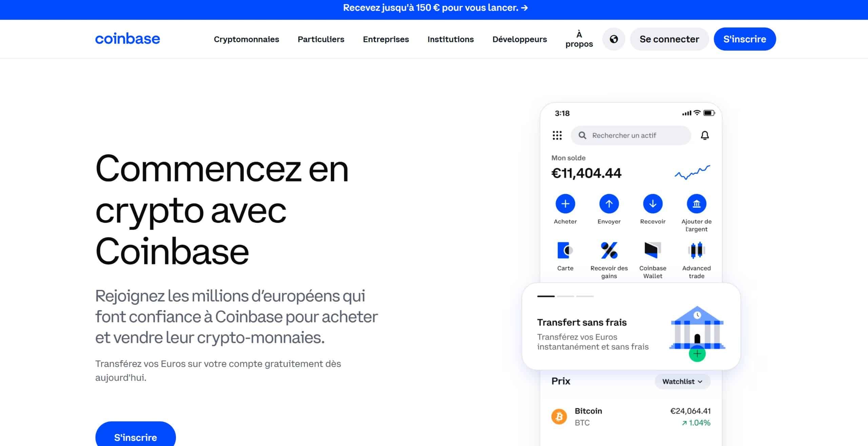Click the 3:18 clock time

[562, 113]
